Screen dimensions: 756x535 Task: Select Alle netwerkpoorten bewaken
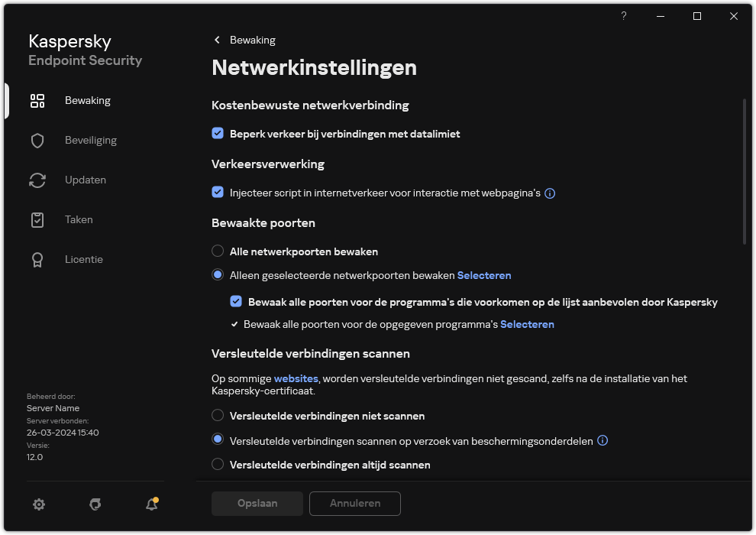218,251
